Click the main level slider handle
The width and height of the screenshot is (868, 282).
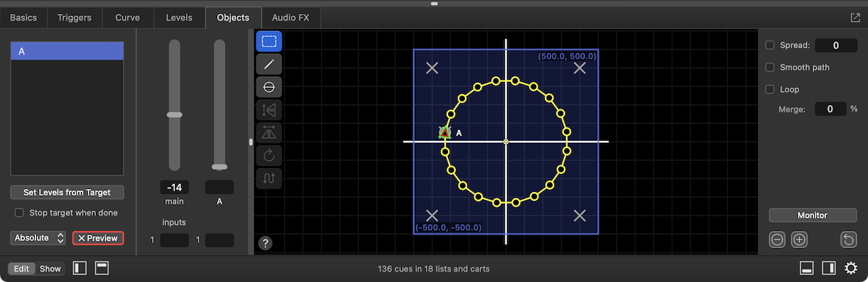click(x=174, y=114)
